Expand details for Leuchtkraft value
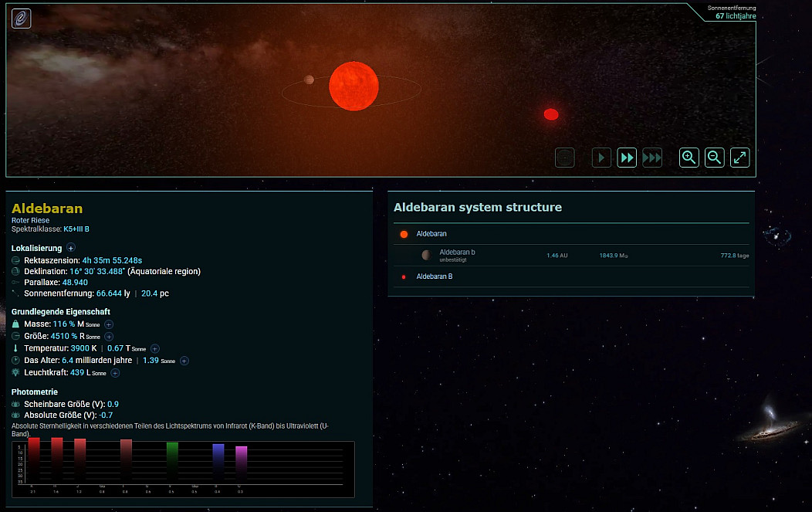812x512 pixels. click(115, 373)
